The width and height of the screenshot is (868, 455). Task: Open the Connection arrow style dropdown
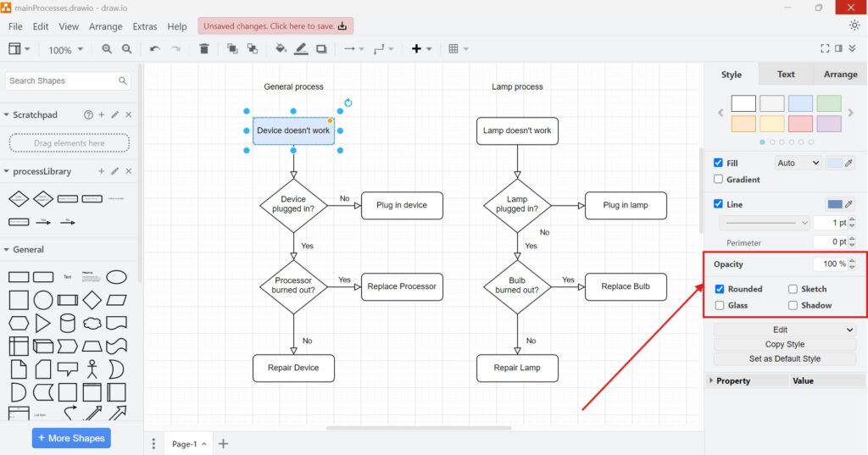pyautogui.click(x=353, y=48)
